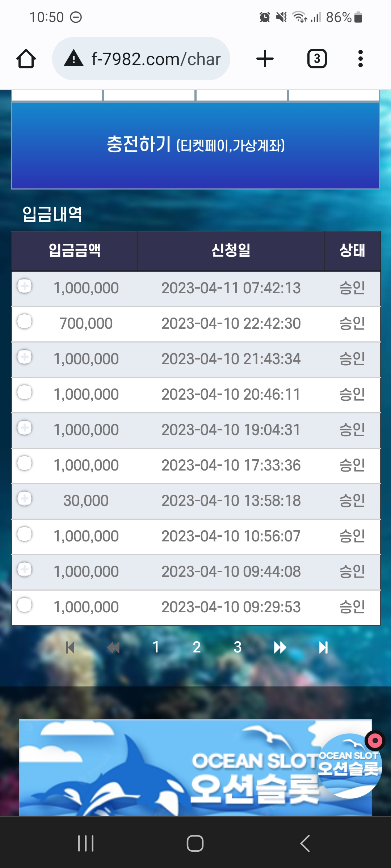Select the 2023-04-10 09:29:53 row circle
This screenshot has width=391, height=868.
25,605
